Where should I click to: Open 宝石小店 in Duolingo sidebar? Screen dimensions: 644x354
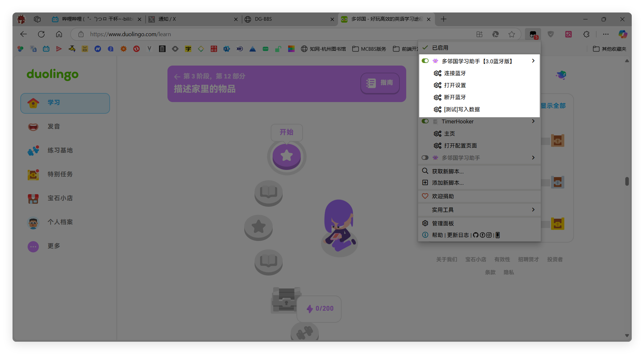pos(65,198)
